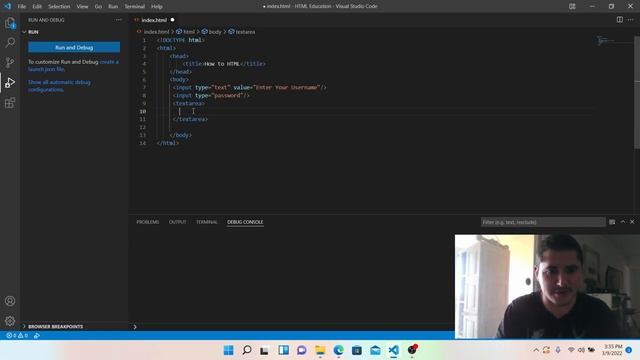Open the Source Control view
This screenshot has height=360, width=640.
click(10, 62)
